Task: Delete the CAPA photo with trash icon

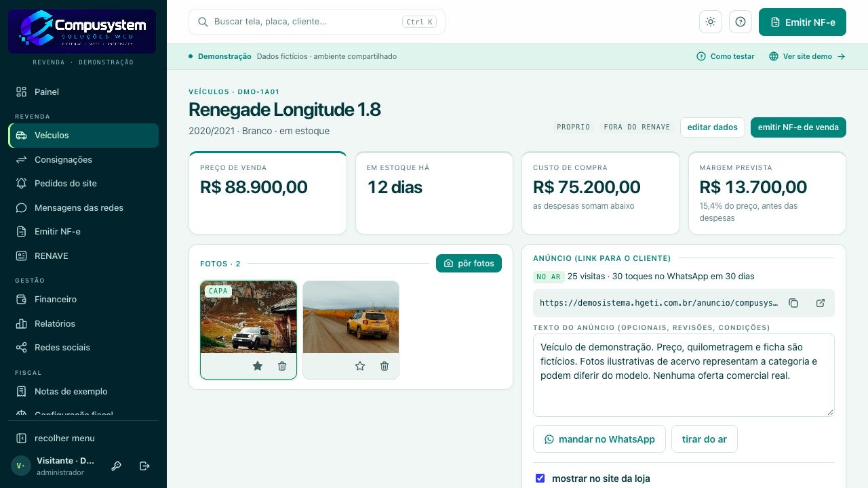Action: (282, 366)
